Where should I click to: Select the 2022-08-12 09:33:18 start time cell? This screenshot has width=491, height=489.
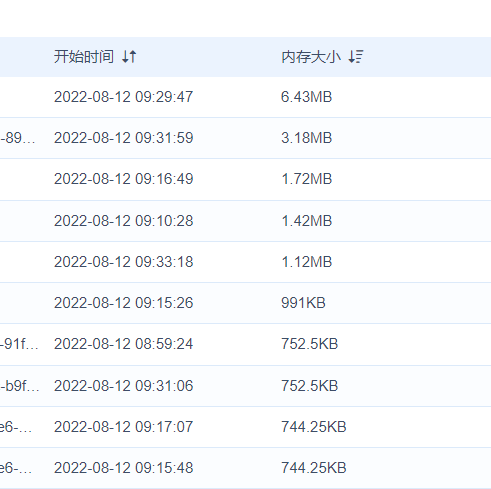click(x=124, y=262)
